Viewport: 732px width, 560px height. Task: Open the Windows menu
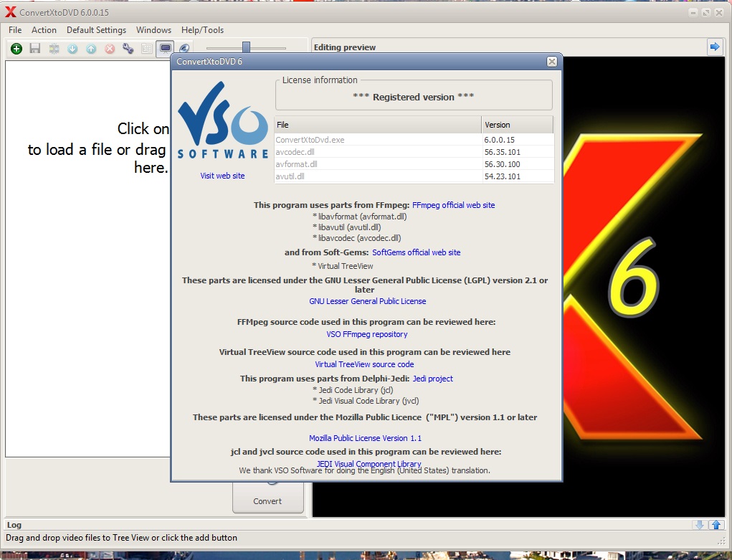click(x=153, y=30)
